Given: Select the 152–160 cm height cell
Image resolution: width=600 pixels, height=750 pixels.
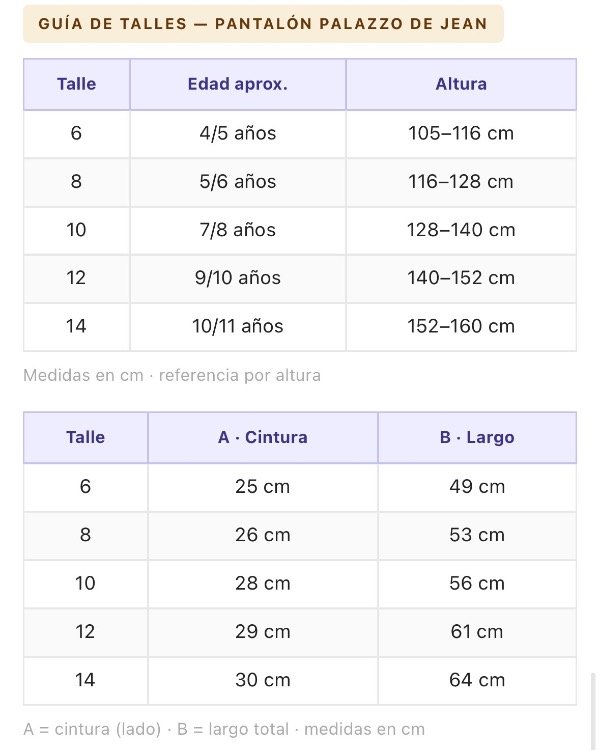Looking at the screenshot, I should (x=461, y=327).
